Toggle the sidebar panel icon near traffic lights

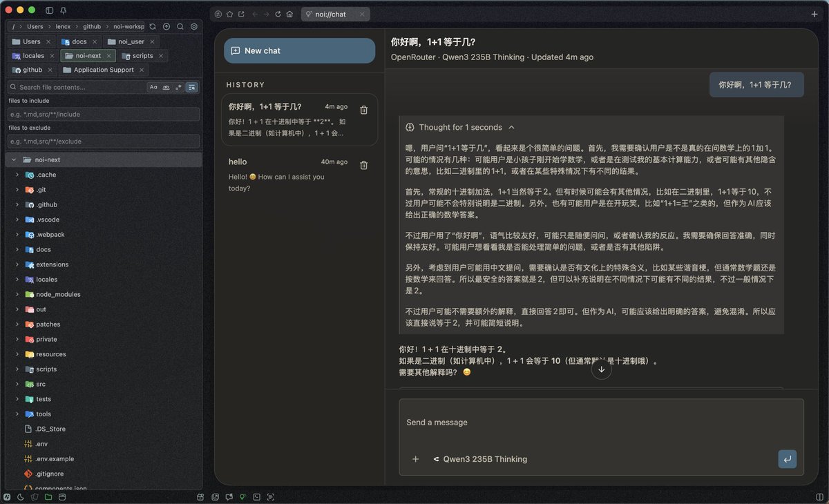(x=49, y=10)
